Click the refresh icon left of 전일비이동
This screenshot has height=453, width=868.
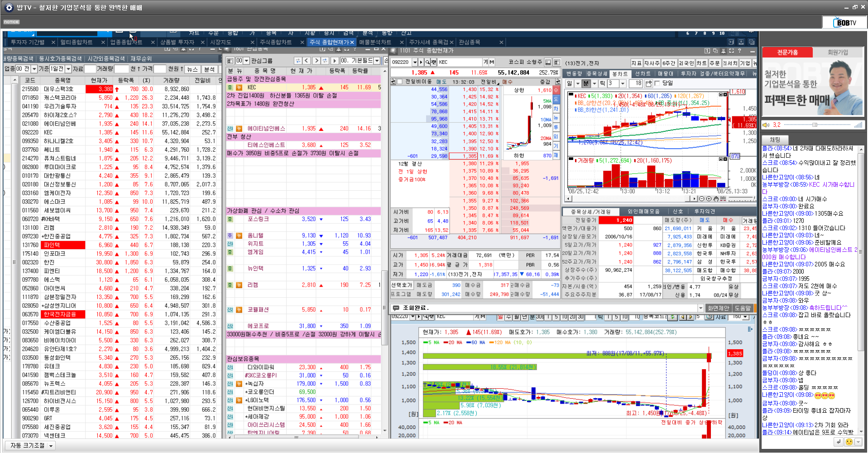pos(393,82)
